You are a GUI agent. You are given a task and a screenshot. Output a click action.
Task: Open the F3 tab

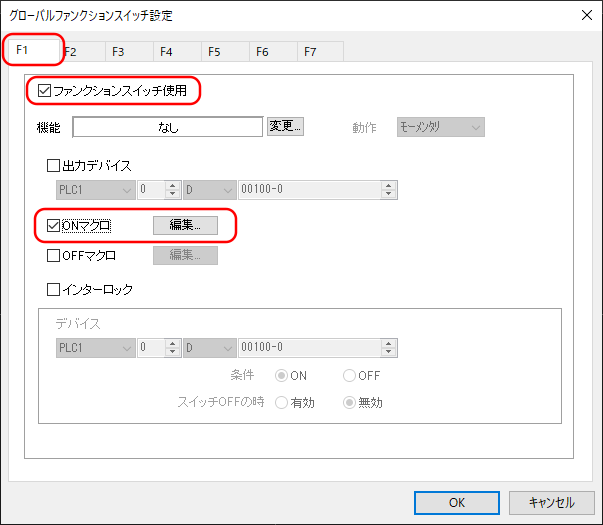tap(118, 51)
